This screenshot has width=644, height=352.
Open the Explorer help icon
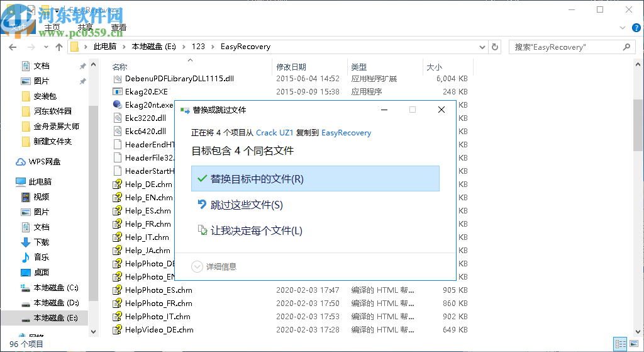[x=636, y=28]
